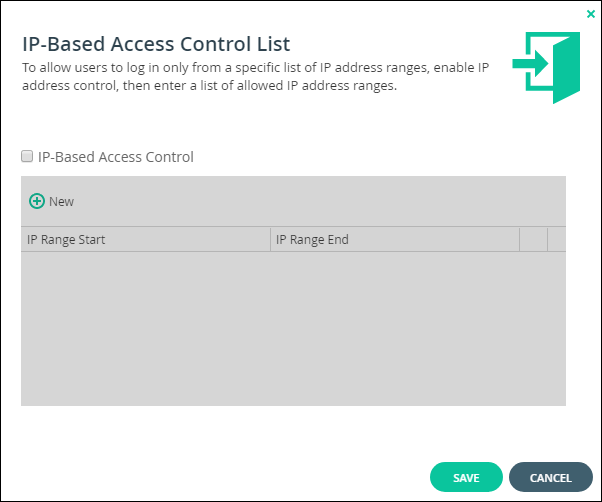Click the gray toolbar area right of New
Image resolution: width=602 pixels, height=502 pixels.
[x=320, y=201]
